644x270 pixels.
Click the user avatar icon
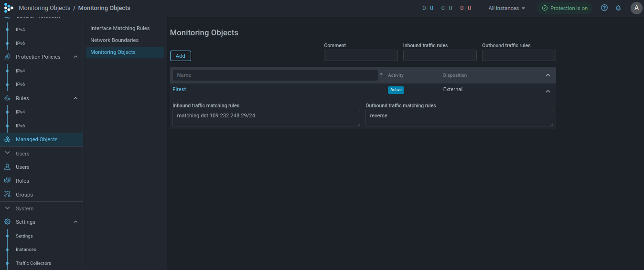[x=636, y=8]
